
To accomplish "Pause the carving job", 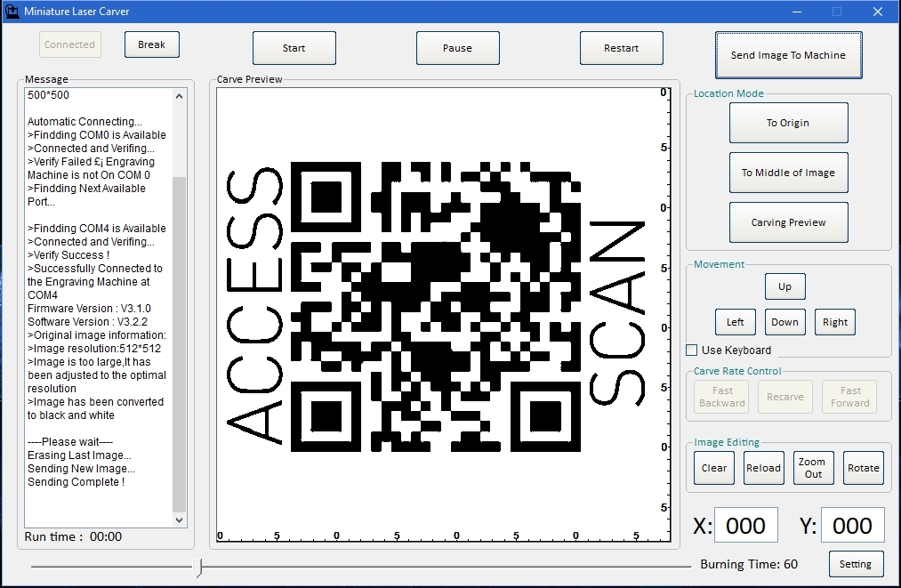I will coord(458,48).
